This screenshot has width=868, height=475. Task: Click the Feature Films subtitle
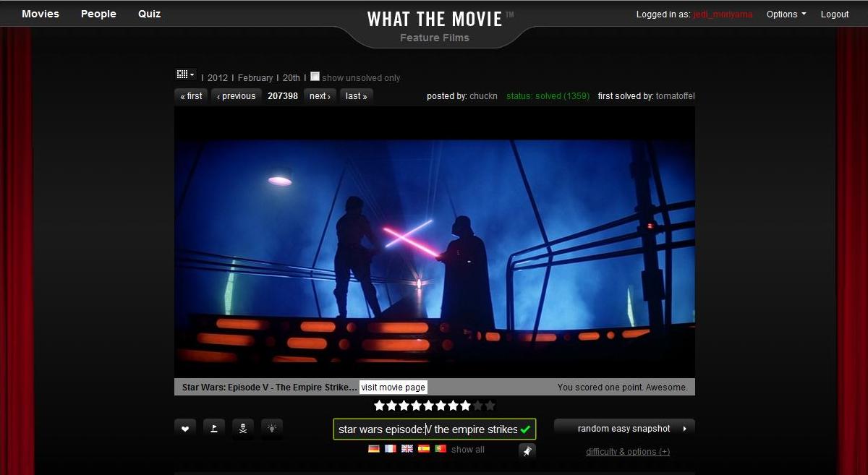click(435, 38)
